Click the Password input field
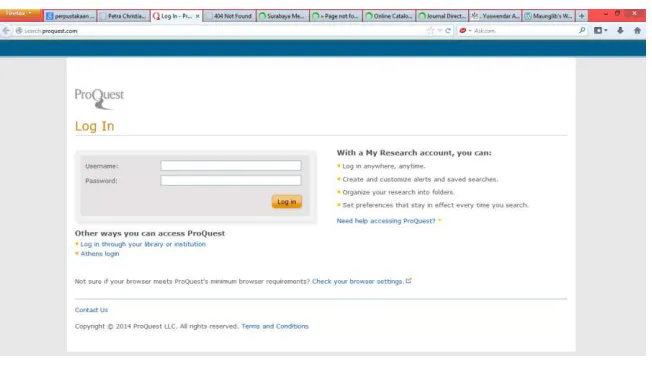 tap(231, 180)
